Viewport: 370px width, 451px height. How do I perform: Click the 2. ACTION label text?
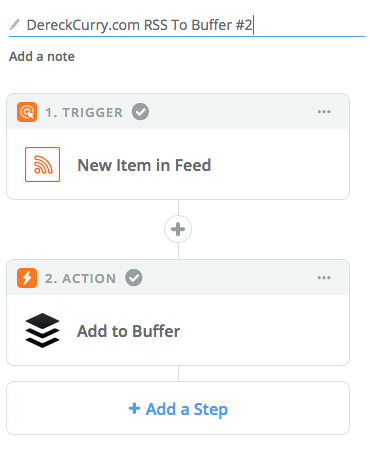[80, 278]
